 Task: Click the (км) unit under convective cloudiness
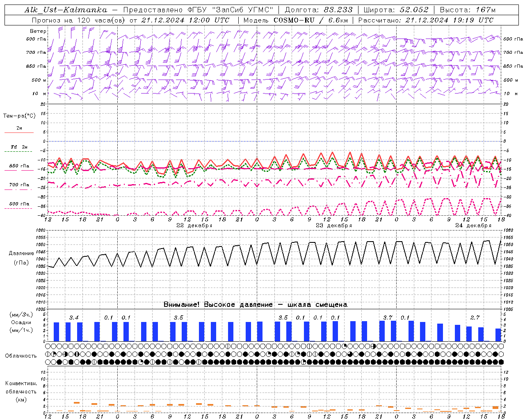pyautogui.click(x=21, y=399)
